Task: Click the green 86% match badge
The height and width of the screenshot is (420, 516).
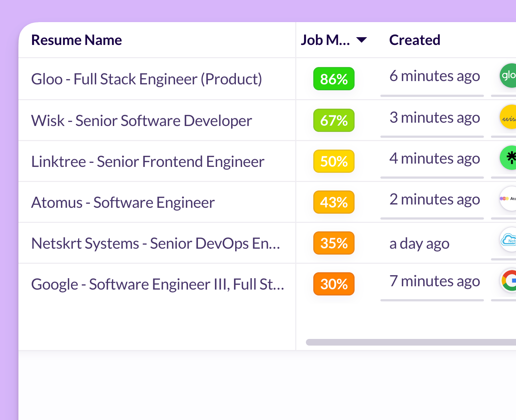Action: coord(334,79)
